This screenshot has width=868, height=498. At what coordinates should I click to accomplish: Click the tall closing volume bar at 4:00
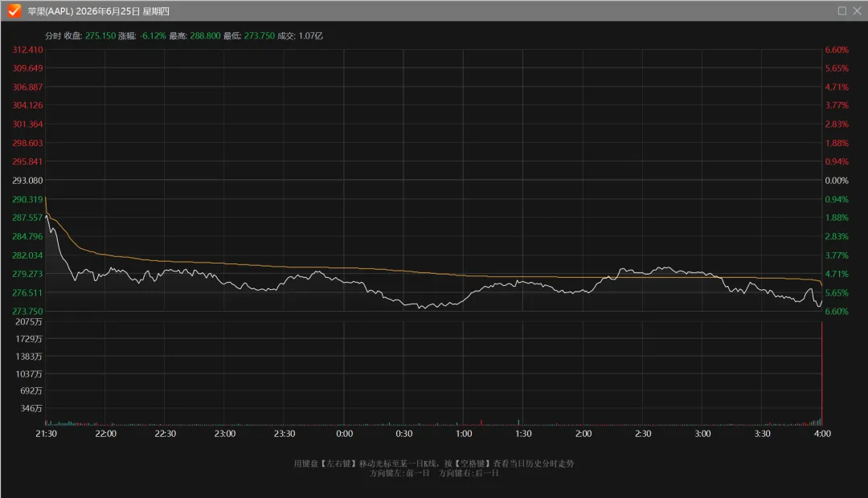coord(822,373)
